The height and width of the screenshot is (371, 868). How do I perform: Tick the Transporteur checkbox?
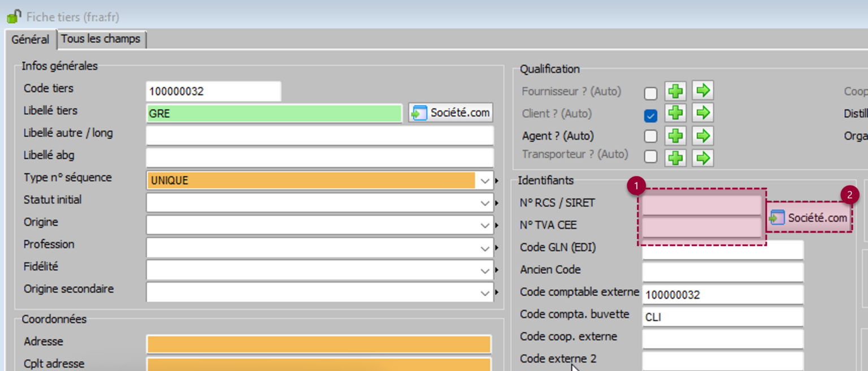[651, 157]
